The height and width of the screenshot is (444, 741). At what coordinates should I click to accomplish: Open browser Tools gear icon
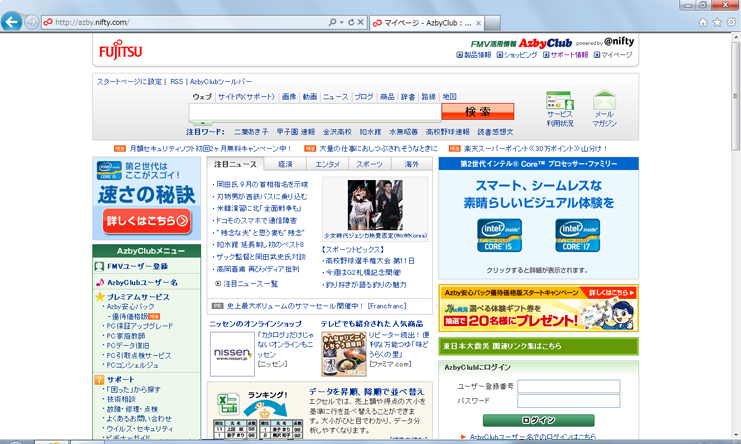pos(732,22)
